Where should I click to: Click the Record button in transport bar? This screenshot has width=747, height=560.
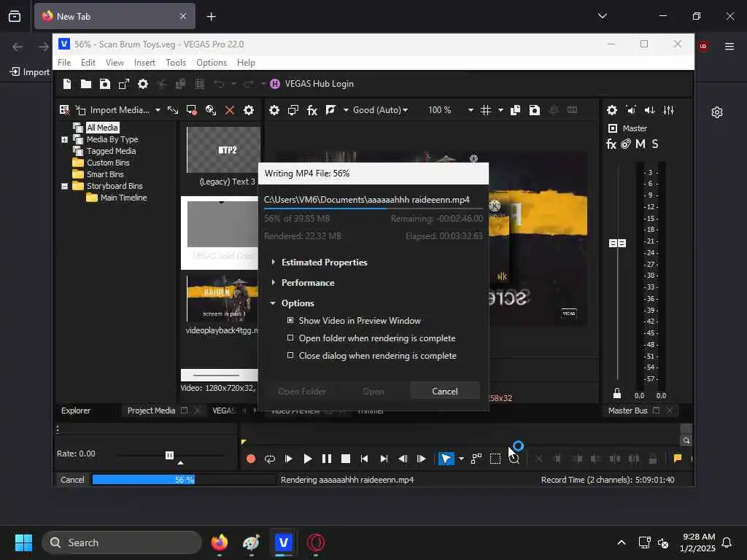click(251, 459)
